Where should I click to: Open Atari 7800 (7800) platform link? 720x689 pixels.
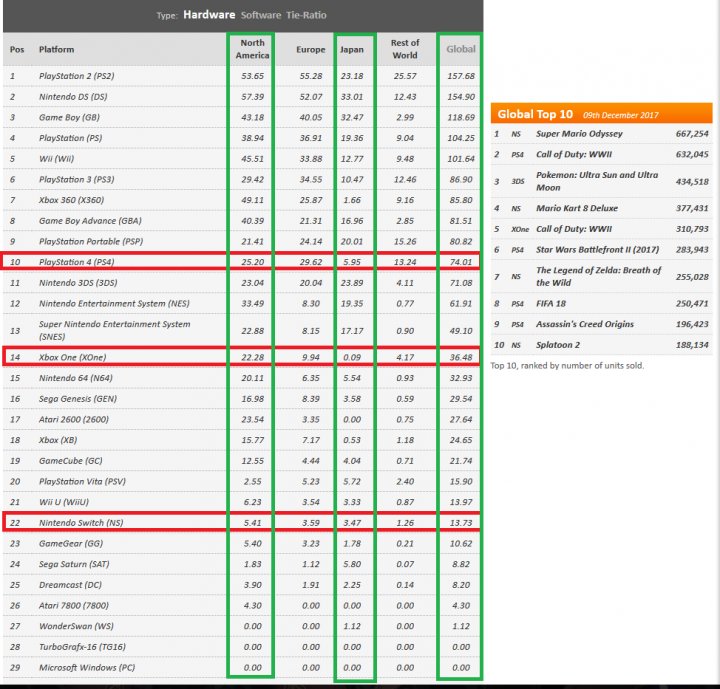pyautogui.click(x=73, y=605)
